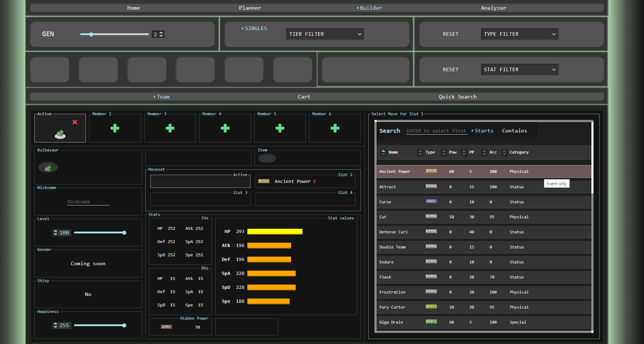Open the Quick Search tab
The image size is (644, 344).
pyautogui.click(x=457, y=97)
